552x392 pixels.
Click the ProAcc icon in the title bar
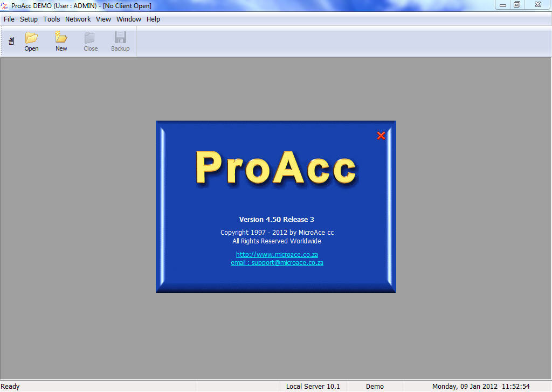6,4
